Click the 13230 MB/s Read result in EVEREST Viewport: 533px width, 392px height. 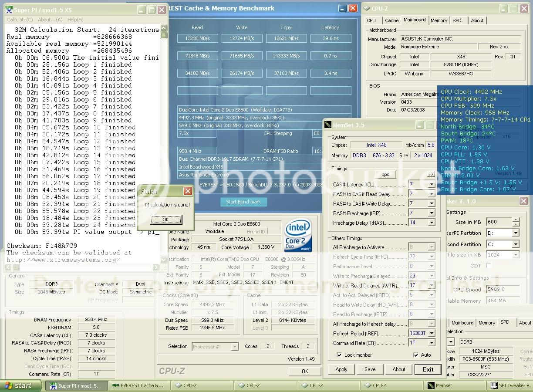coord(197,38)
